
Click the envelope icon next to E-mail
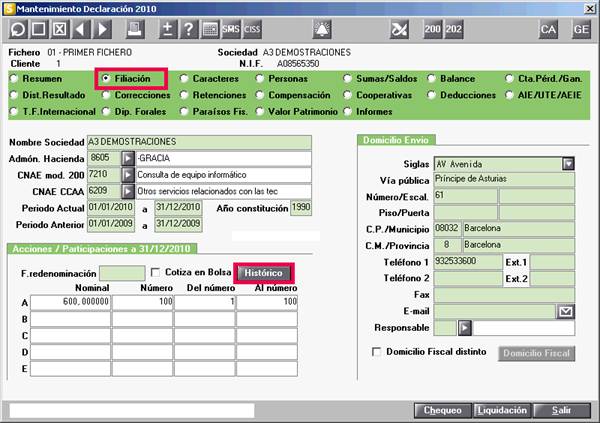[566, 312]
